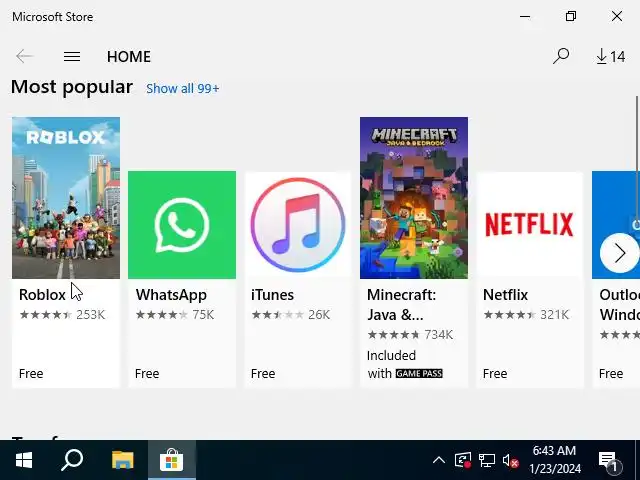Click the Minecraft 734K rating
This screenshot has width=640, height=480.
410,335
